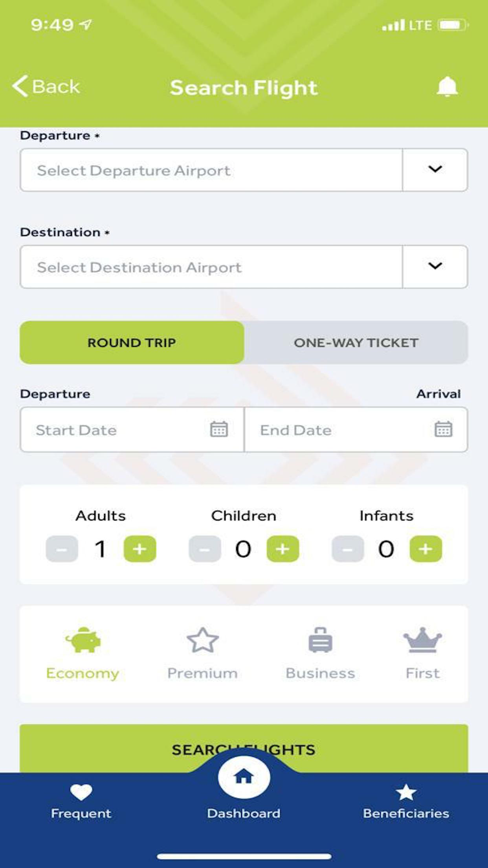Increase number of Infants

[426, 549]
